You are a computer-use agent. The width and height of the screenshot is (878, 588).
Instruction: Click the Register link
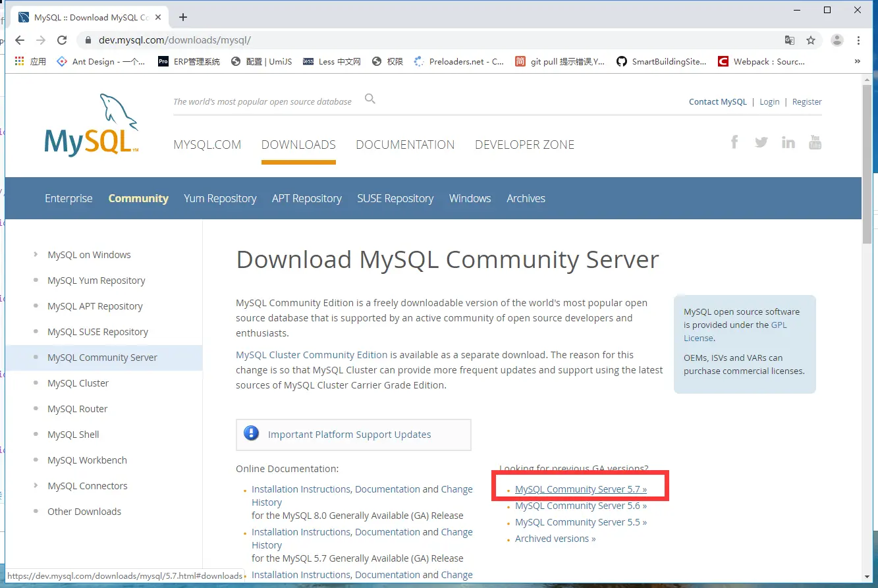point(807,102)
